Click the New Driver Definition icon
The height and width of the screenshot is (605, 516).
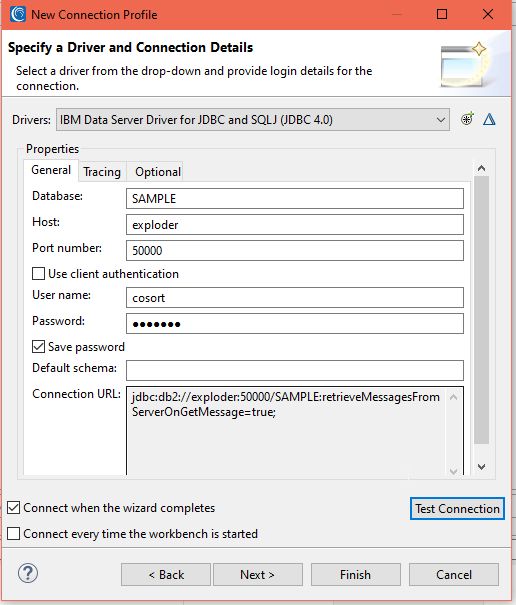(x=467, y=119)
